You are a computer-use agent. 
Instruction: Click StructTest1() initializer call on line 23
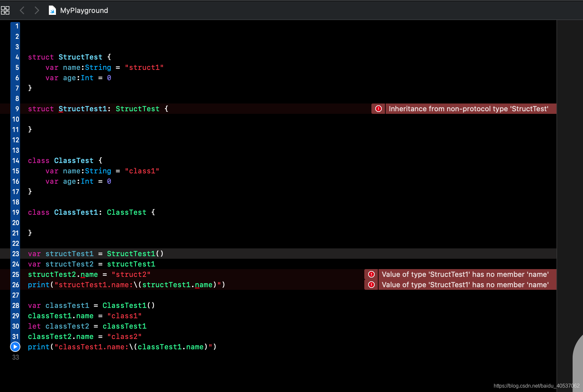coord(135,254)
